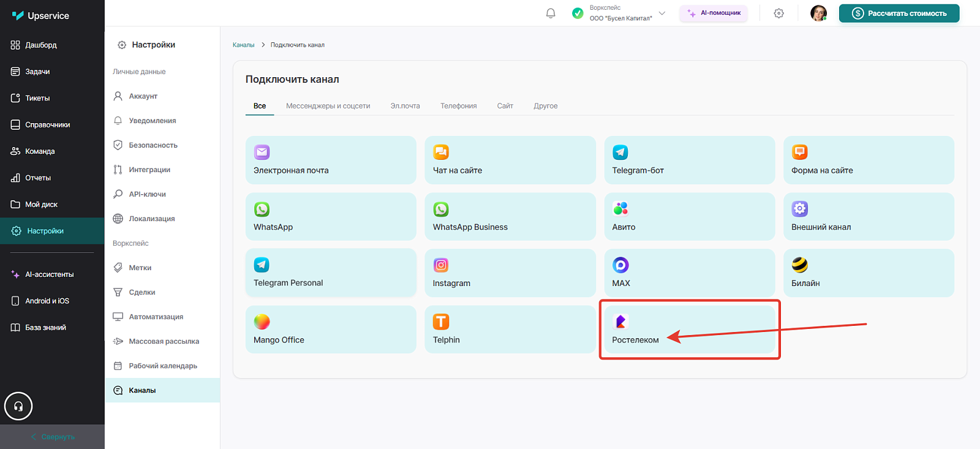Click the Подключить канал breadcrumb text
Screen dimensions: 980x449
(x=298, y=45)
